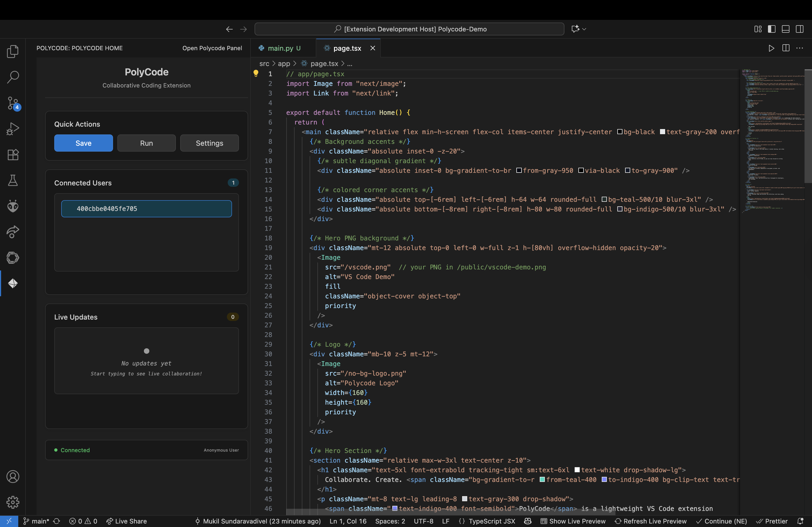Close the page.tsx tab

coord(372,48)
